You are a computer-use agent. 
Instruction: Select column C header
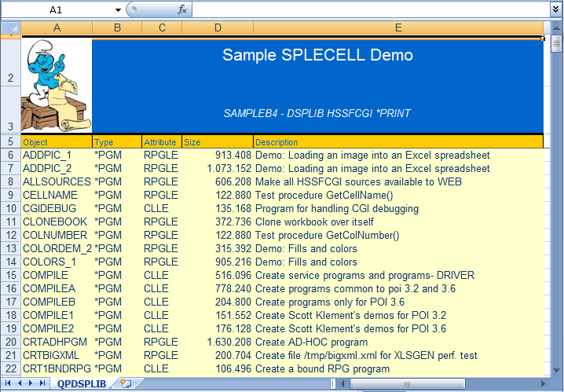click(163, 27)
